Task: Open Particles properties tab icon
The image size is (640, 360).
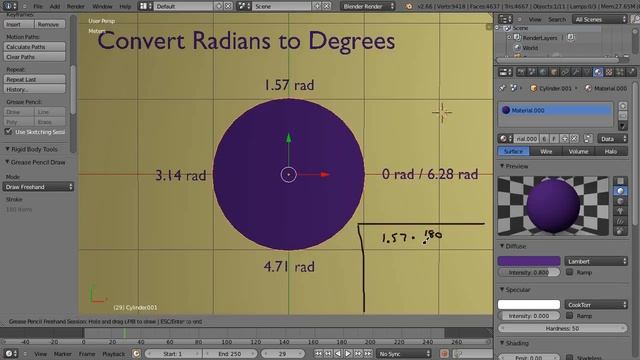Action: tap(620, 72)
